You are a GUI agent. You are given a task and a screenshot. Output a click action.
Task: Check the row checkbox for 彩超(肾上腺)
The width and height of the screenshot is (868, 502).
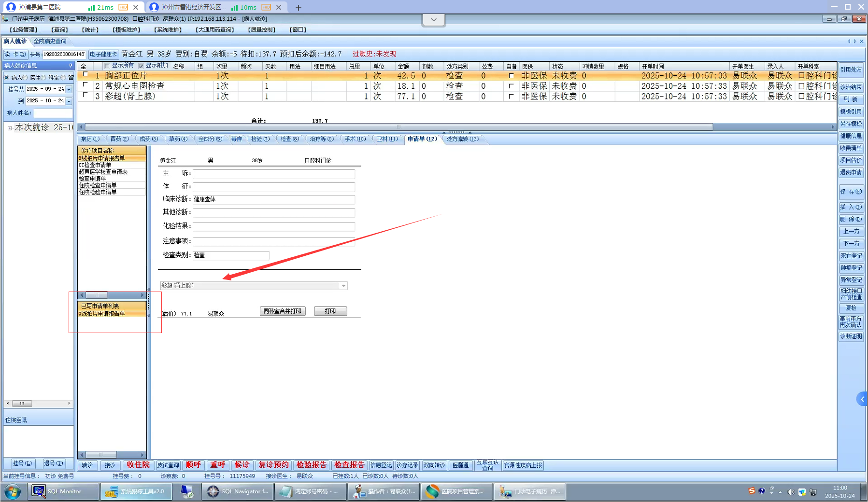tap(85, 95)
